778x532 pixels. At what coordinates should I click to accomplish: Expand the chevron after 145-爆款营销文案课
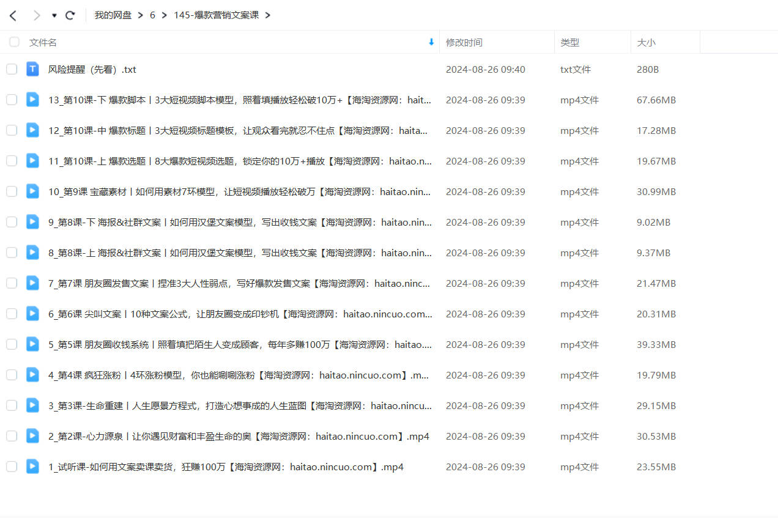click(268, 15)
